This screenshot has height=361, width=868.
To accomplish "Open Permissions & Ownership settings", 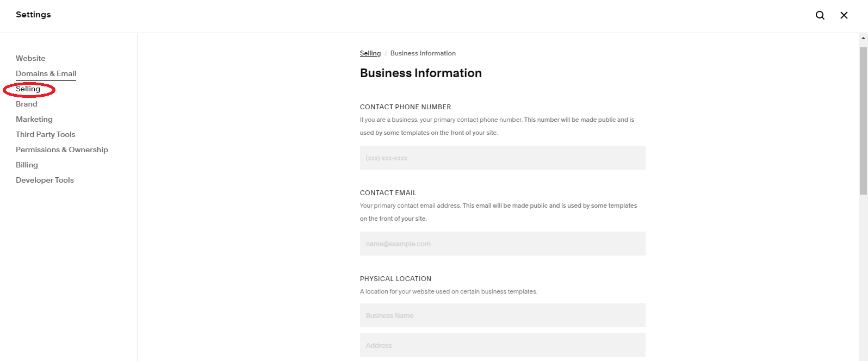I will (x=62, y=150).
